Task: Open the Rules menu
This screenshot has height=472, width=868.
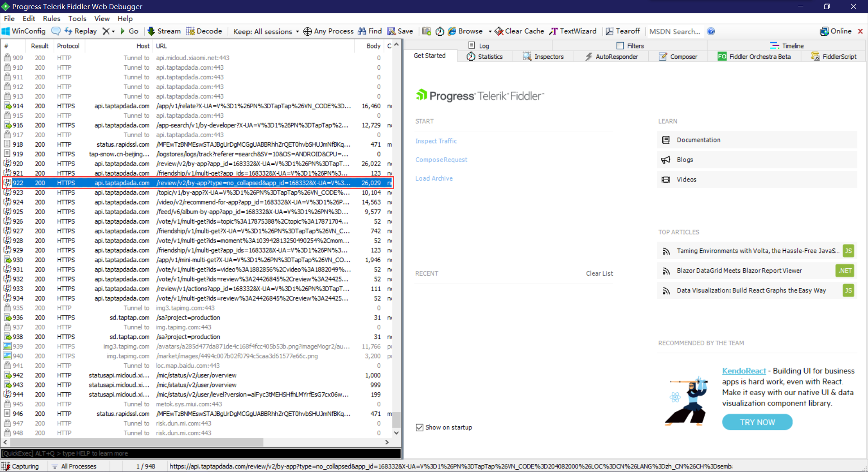Action: [x=52, y=19]
